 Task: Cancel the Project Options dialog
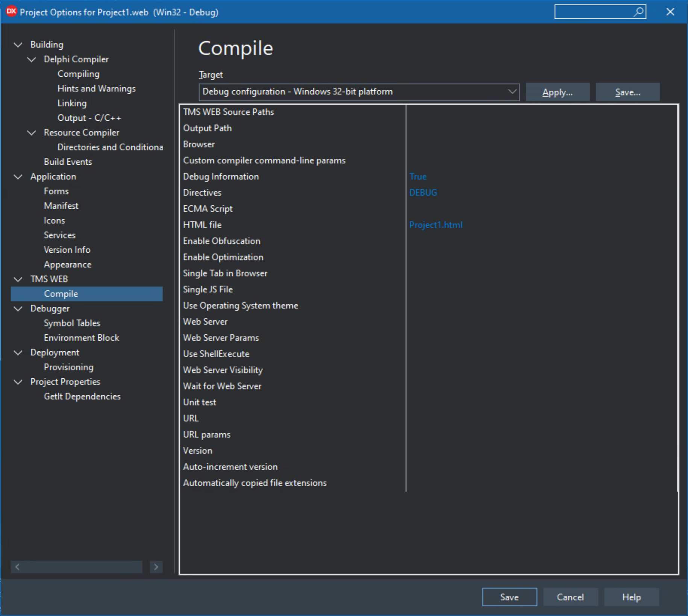coord(570,597)
